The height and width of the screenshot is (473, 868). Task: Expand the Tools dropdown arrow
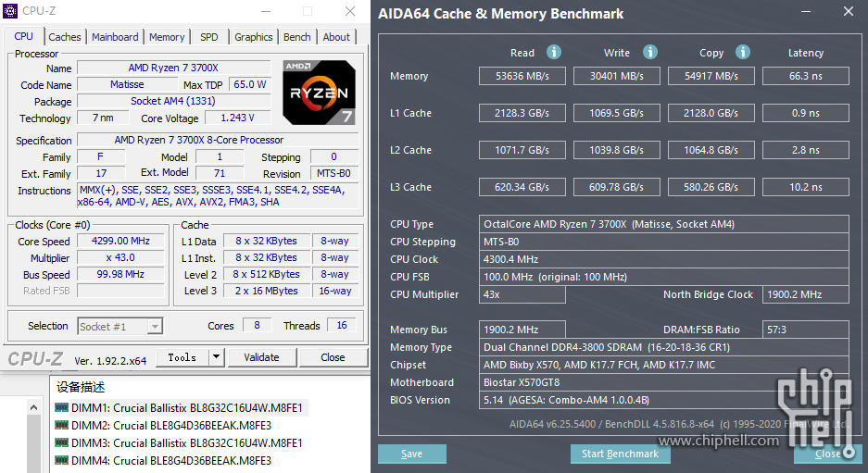click(x=217, y=357)
